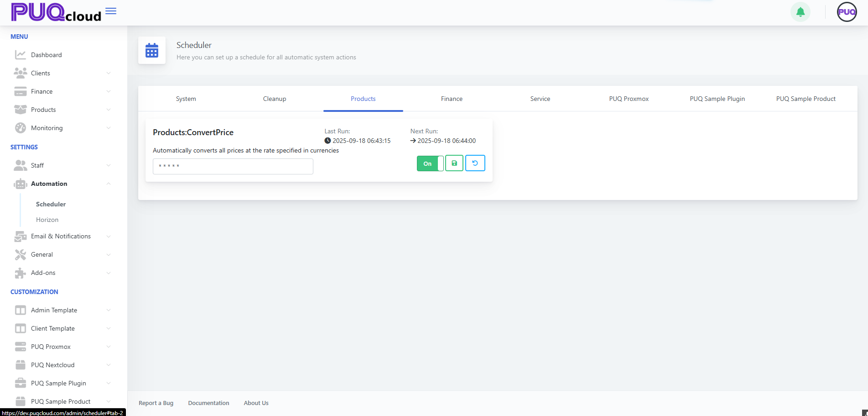Switch to the PUQ Proxmox tab
The image size is (868, 416).
click(629, 99)
